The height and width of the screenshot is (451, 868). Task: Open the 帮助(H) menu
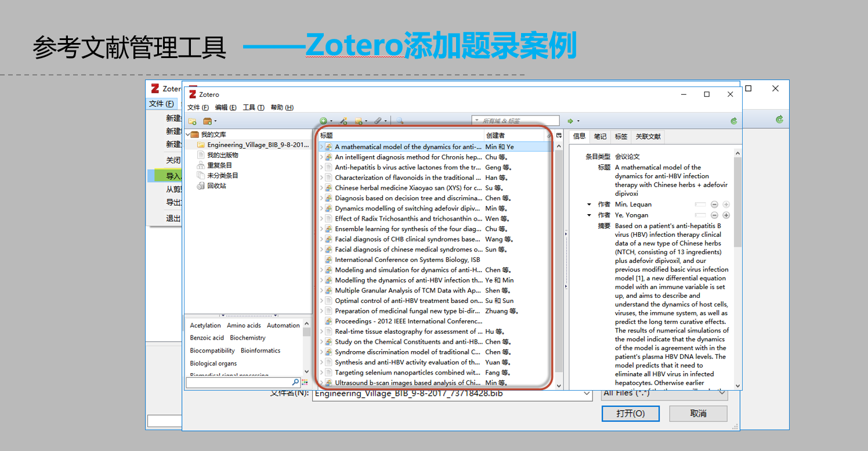pyautogui.click(x=282, y=107)
